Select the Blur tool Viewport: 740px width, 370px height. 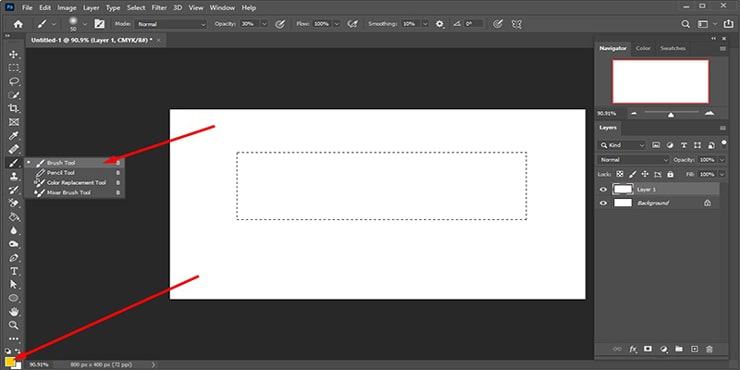[14, 231]
